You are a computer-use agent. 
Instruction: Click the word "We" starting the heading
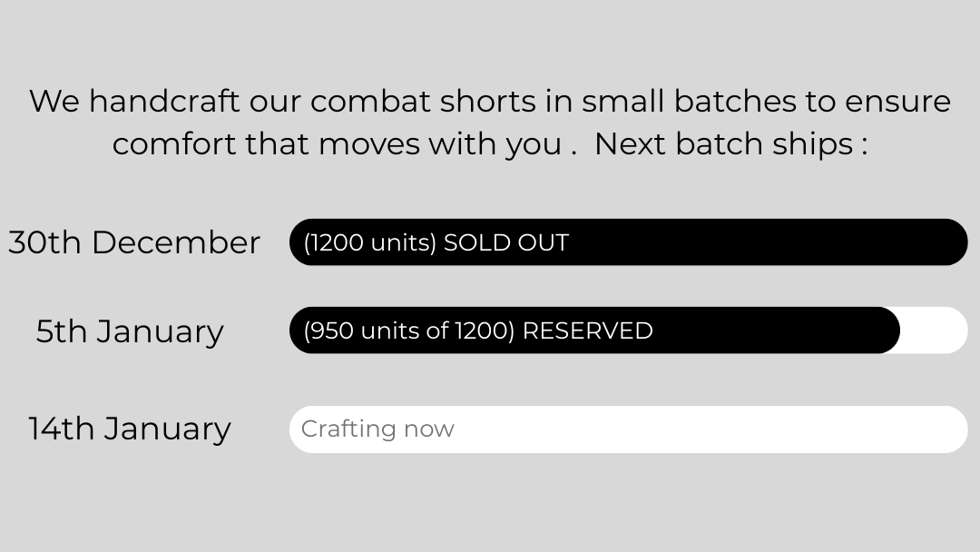click(54, 101)
